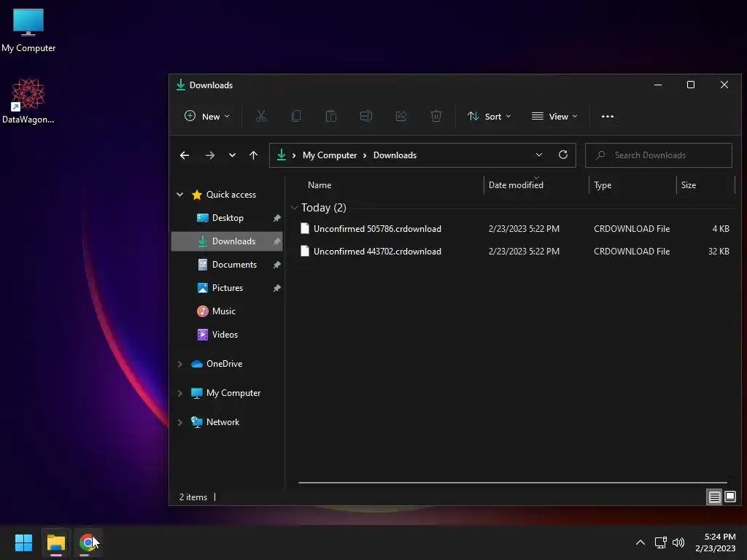This screenshot has height=560, width=747.
Task: Expand address bar history dropdown
Action: (539, 155)
